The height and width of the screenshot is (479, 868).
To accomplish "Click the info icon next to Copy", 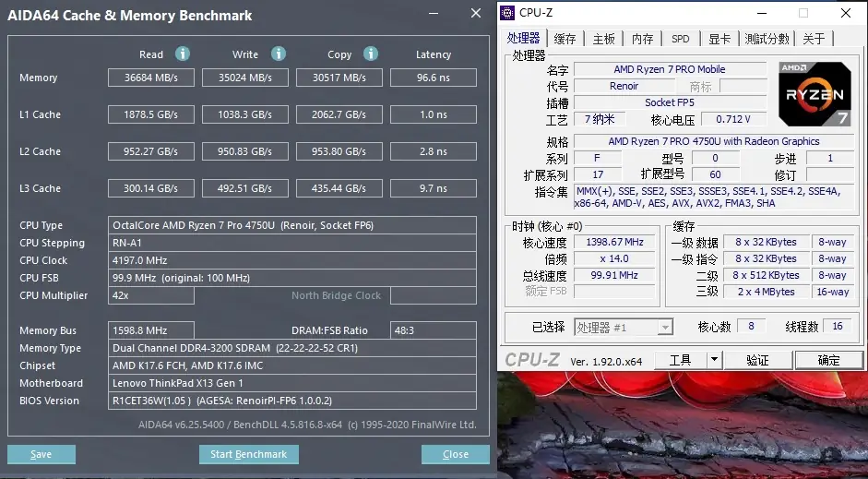I will click(x=370, y=54).
